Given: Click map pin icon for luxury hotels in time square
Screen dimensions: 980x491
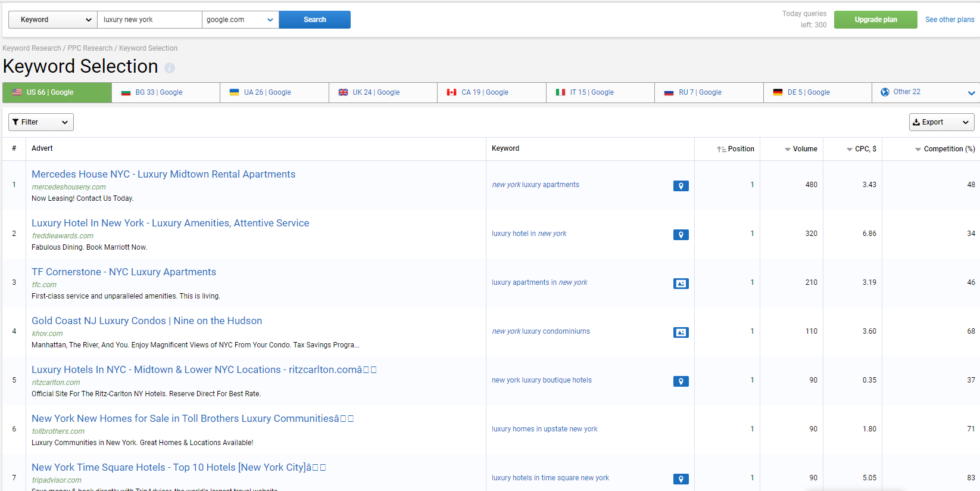Looking at the screenshot, I should pyautogui.click(x=681, y=479).
